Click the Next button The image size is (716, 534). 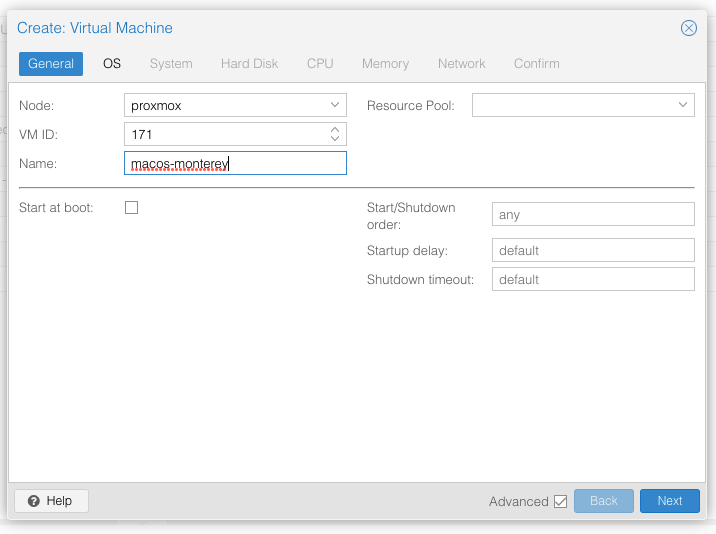(x=669, y=501)
